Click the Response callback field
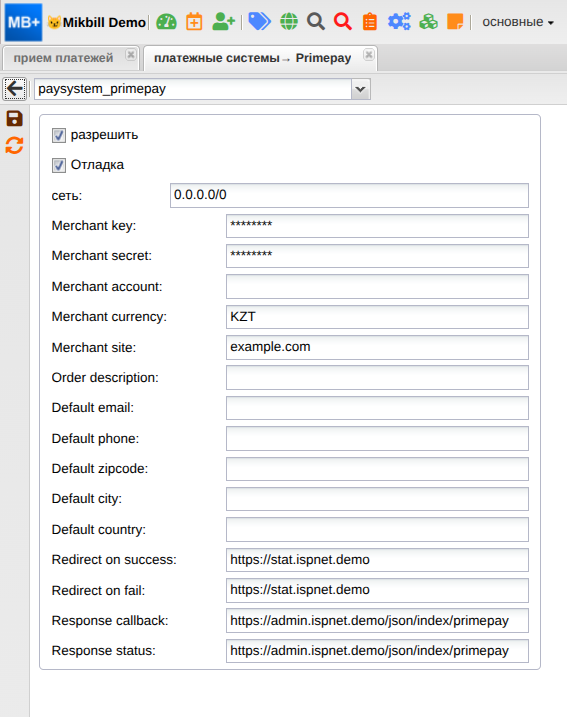567x717 pixels. pyautogui.click(x=377, y=621)
